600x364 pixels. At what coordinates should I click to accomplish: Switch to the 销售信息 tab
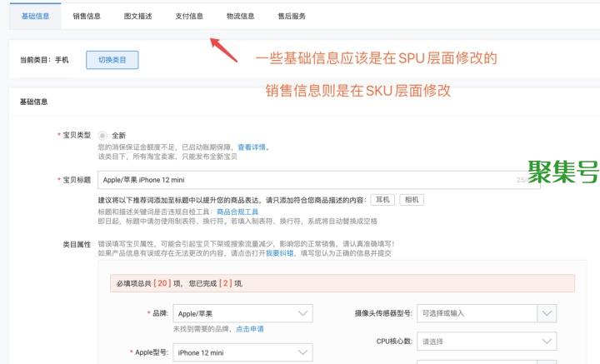pyautogui.click(x=87, y=16)
